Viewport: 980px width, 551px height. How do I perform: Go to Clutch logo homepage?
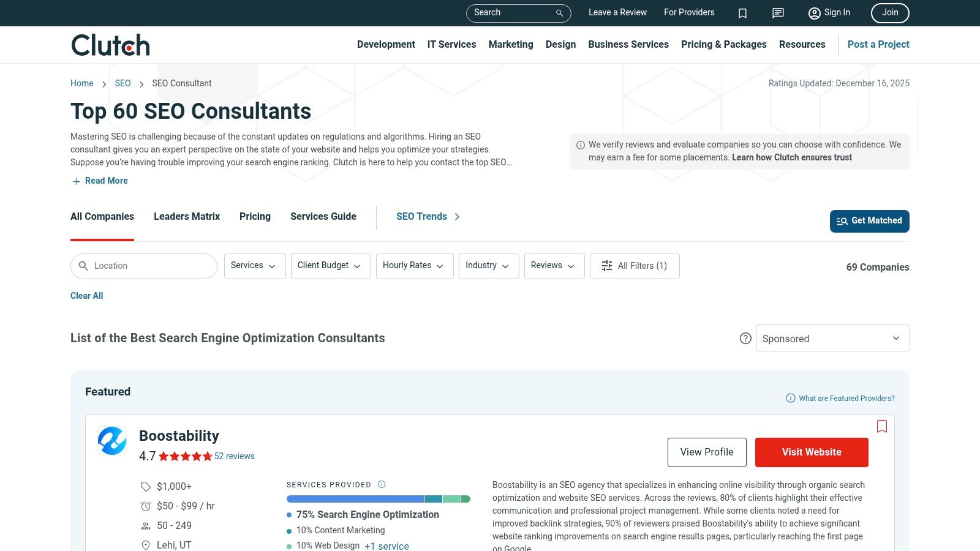[110, 45]
